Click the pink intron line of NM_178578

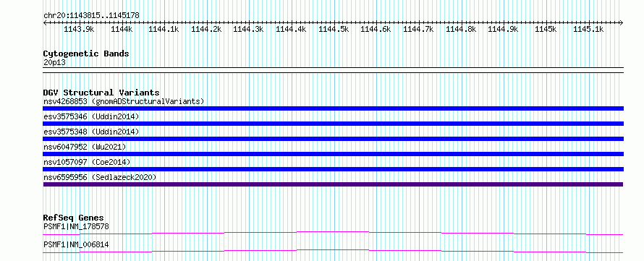point(333,233)
